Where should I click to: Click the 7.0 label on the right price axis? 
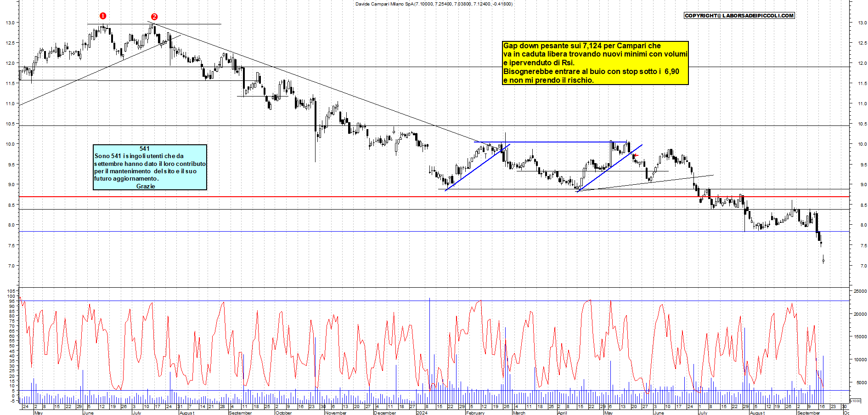click(x=863, y=266)
